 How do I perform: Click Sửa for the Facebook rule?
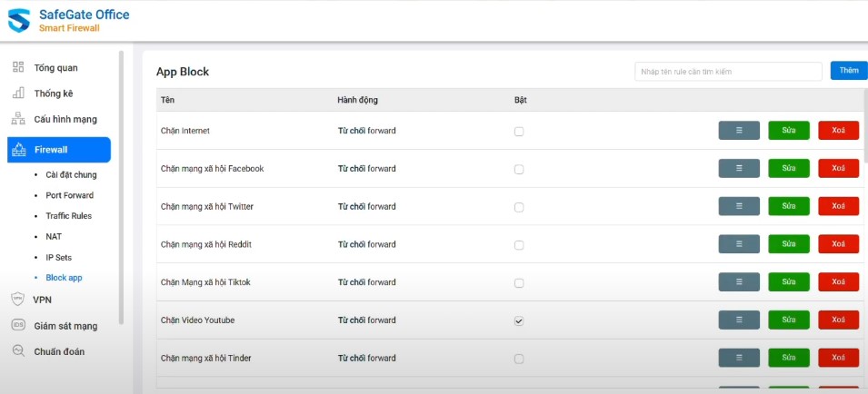789,169
